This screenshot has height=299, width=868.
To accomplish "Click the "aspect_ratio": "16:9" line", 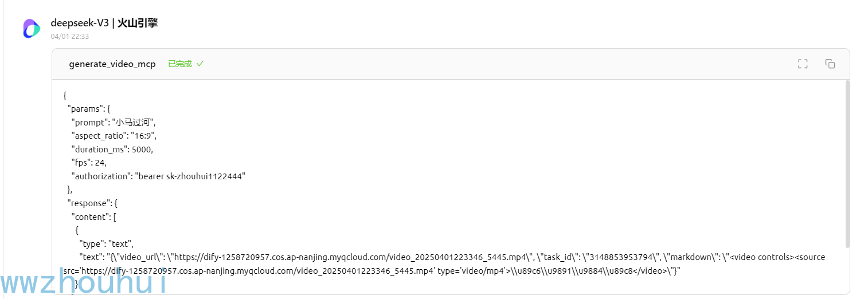I will point(114,136).
